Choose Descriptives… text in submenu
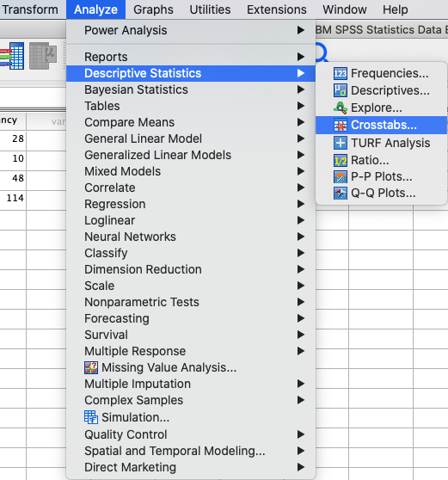 [390, 90]
